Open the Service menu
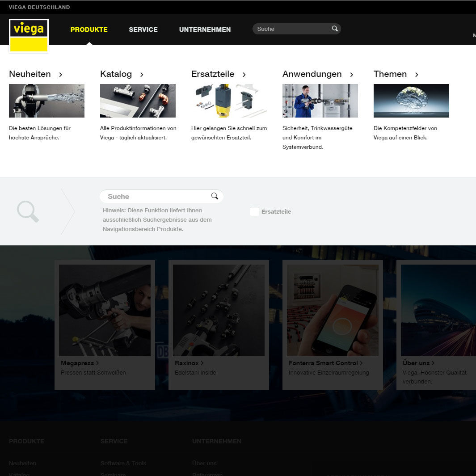Screen dimensions: 476x476 (143, 29)
